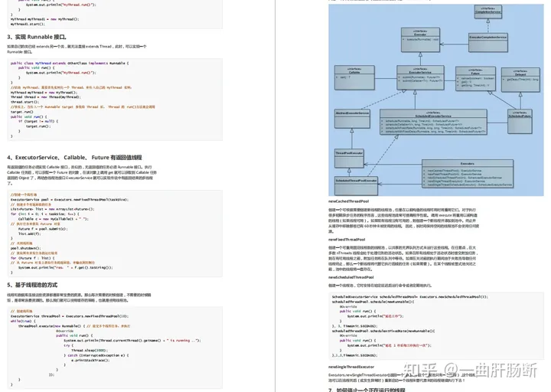Click code line 'Thread thread = new Thread(myThread);'
This screenshot has width=551, height=392.
pyautogui.click(x=46, y=97)
